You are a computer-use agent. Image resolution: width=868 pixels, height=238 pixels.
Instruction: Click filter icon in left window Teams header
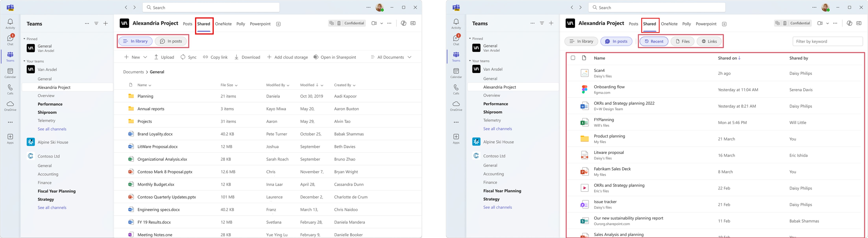[96, 23]
